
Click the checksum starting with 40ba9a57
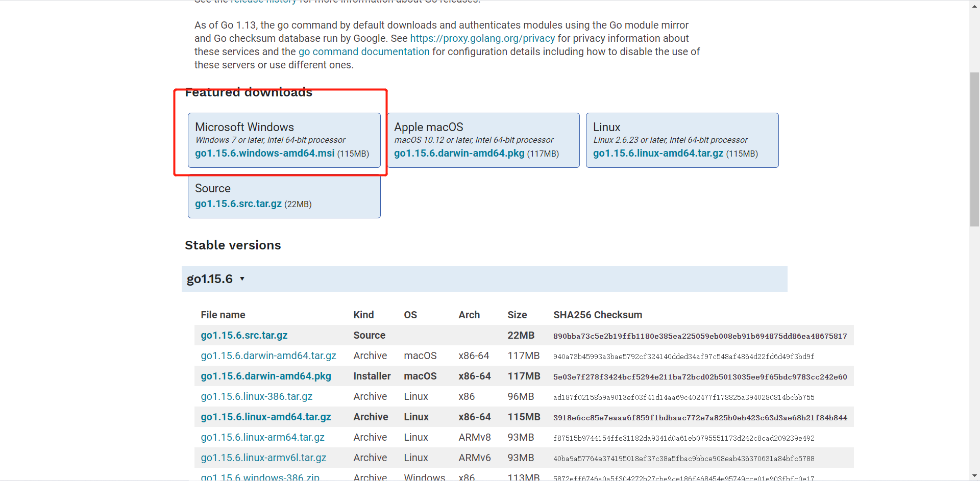[684, 459]
